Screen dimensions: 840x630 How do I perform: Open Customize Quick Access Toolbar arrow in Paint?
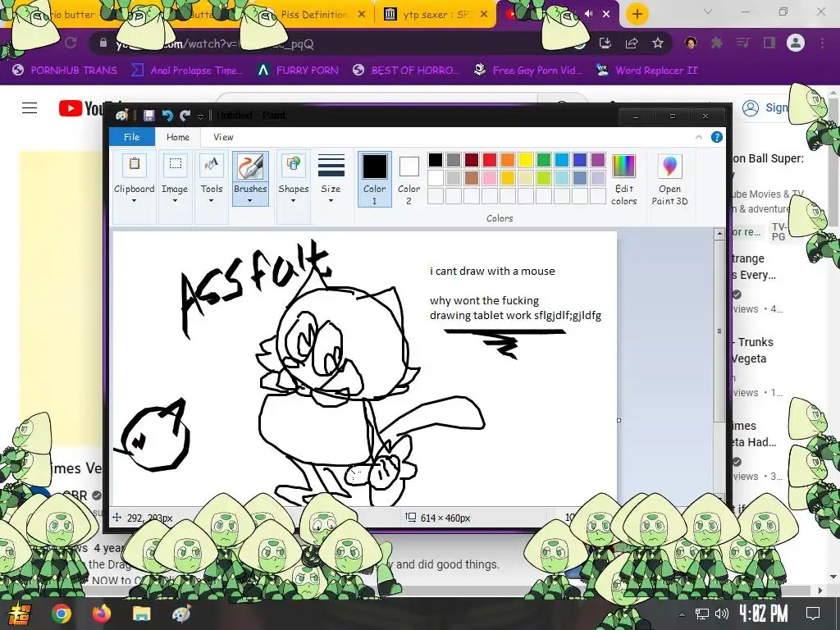[x=200, y=116]
